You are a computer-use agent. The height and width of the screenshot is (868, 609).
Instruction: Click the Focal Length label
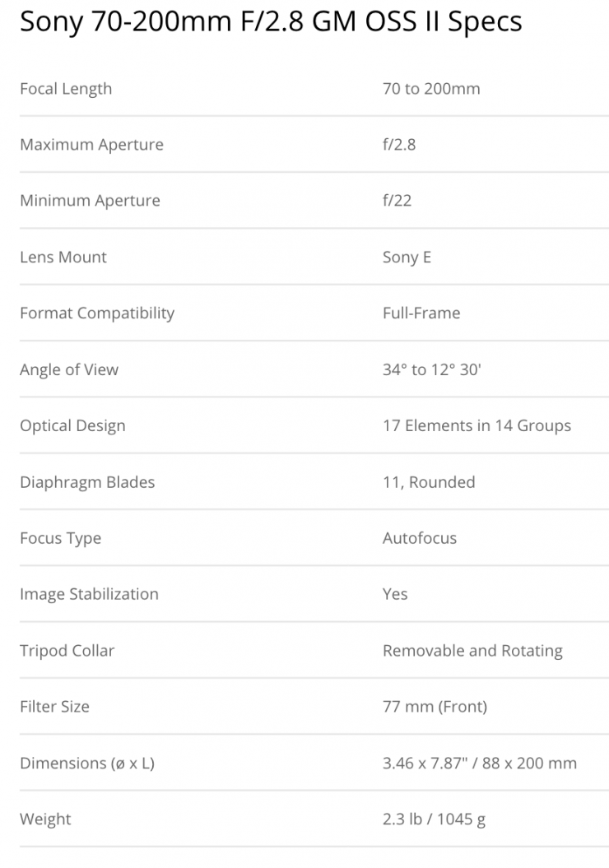click(66, 89)
